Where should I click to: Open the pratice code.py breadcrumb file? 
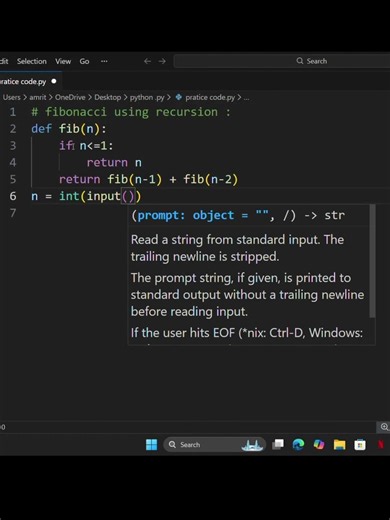[x=210, y=97]
